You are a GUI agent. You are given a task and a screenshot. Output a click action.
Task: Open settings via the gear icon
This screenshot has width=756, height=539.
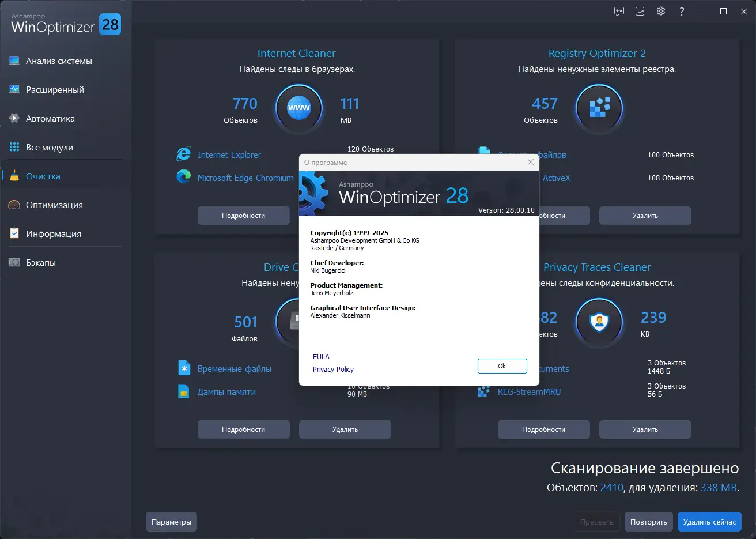[661, 12]
